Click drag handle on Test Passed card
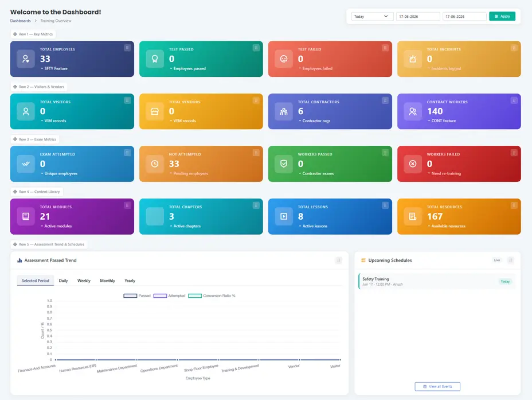Image resolution: width=532 pixels, height=400 pixels. pyautogui.click(x=256, y=48)
